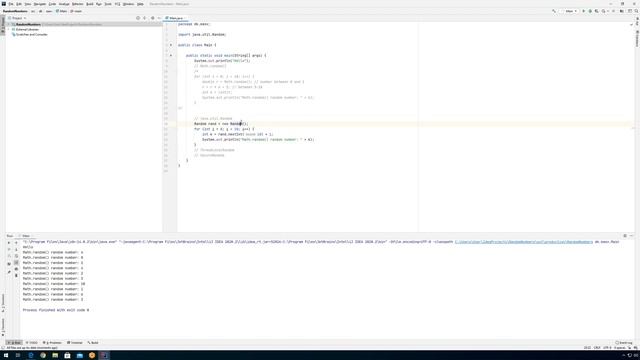Open Edge browser from taskbar
The width and height of the screenshot is (640, 360).
click(x=31, y=356)
